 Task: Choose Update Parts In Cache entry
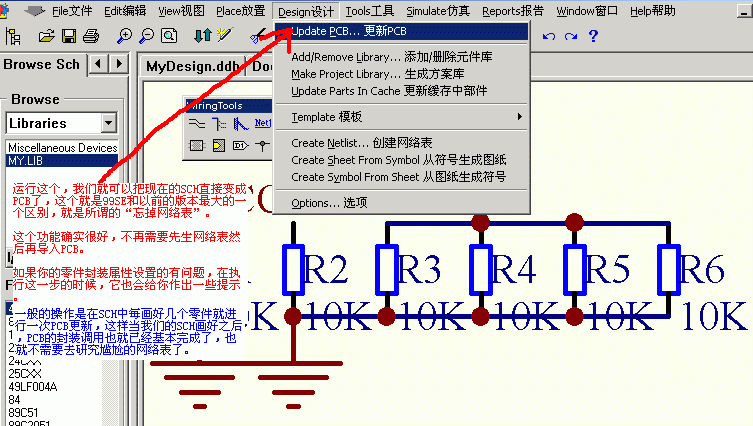coord(401,91)
